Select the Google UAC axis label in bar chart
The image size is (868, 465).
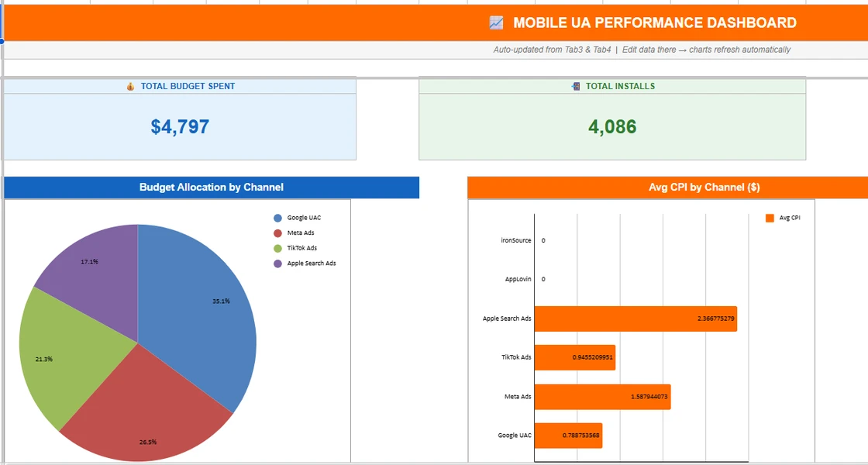point(515,436)
